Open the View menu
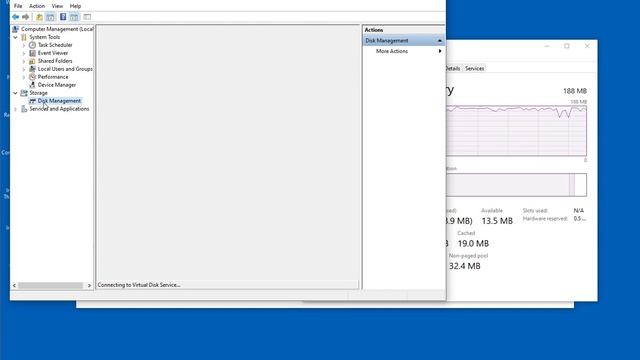Image resolution: width=640 pixels, height=360 pixels. (x=57, y=6)
